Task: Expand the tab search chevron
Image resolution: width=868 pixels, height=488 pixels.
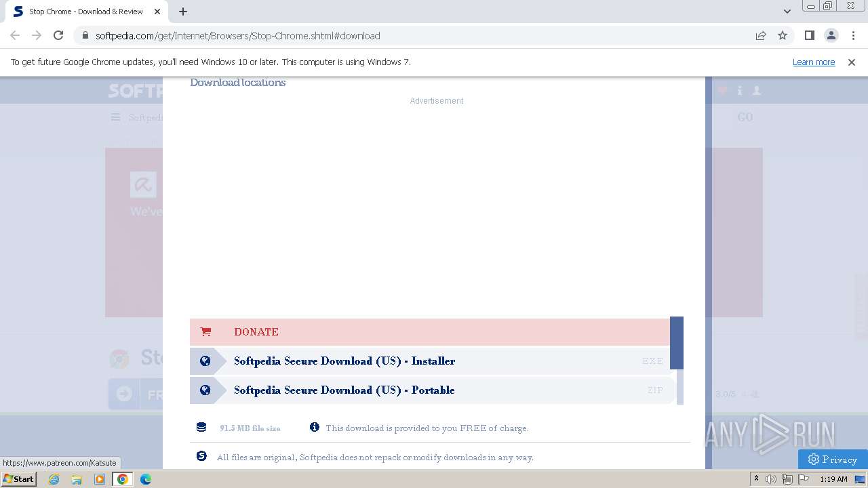Action: coord(787,12)
